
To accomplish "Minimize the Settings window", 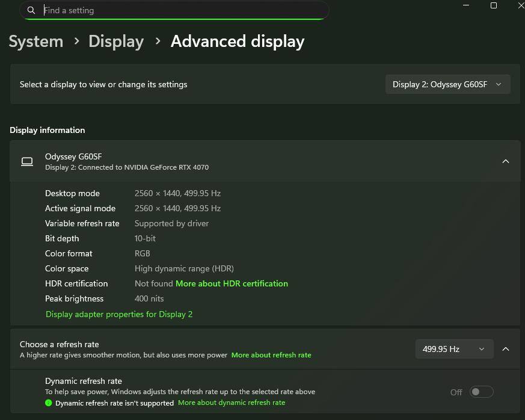I will [x=466, y=5].
